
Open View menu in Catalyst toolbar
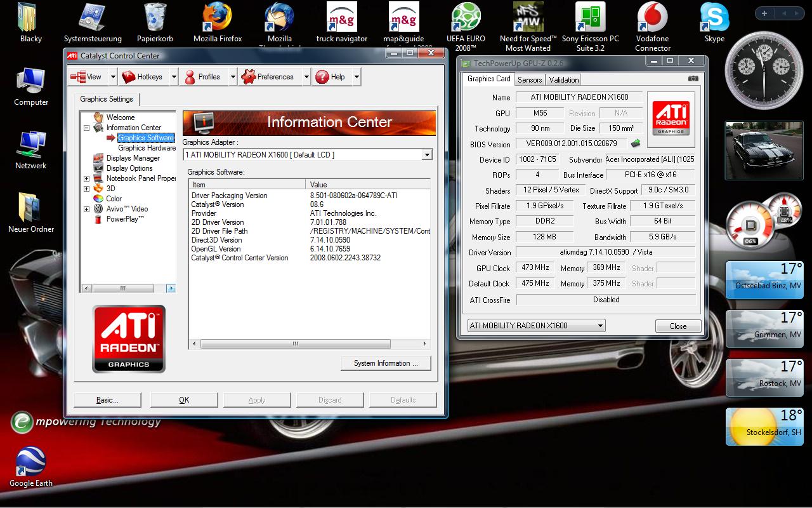pos(88,77)
